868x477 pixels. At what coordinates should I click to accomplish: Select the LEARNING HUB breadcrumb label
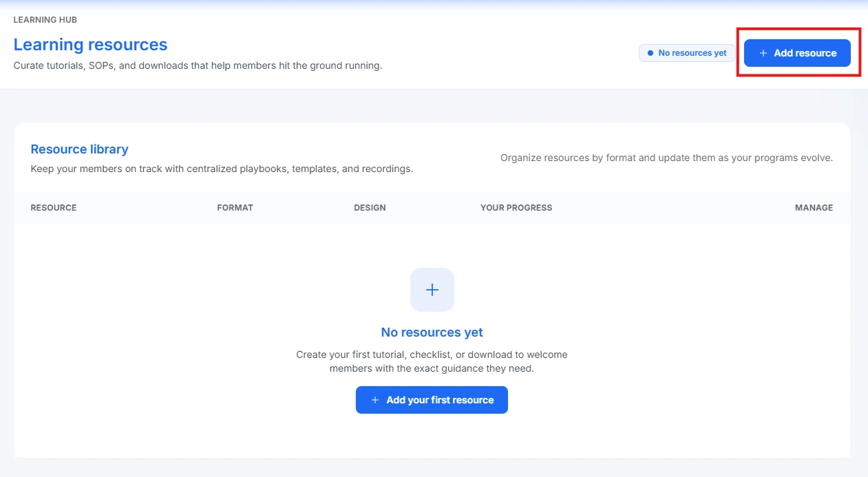point(45,20)
